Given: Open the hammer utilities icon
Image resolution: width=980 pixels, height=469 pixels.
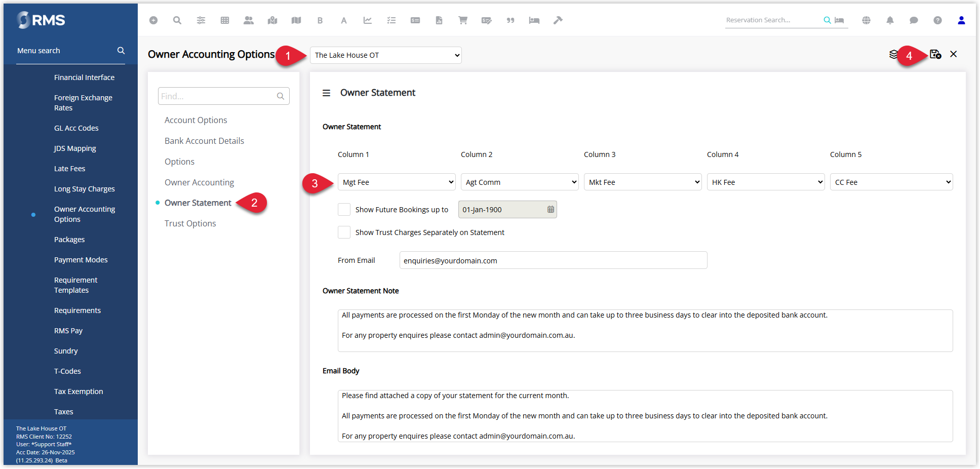Looking at the screenshot, I should click(x=558, y=20).
